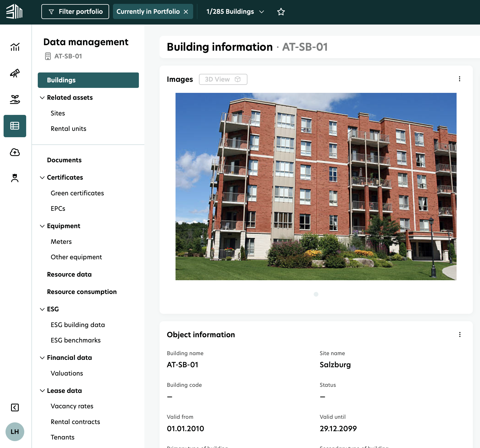Open Other equipment
480x448 pixels.
(76, 257)
